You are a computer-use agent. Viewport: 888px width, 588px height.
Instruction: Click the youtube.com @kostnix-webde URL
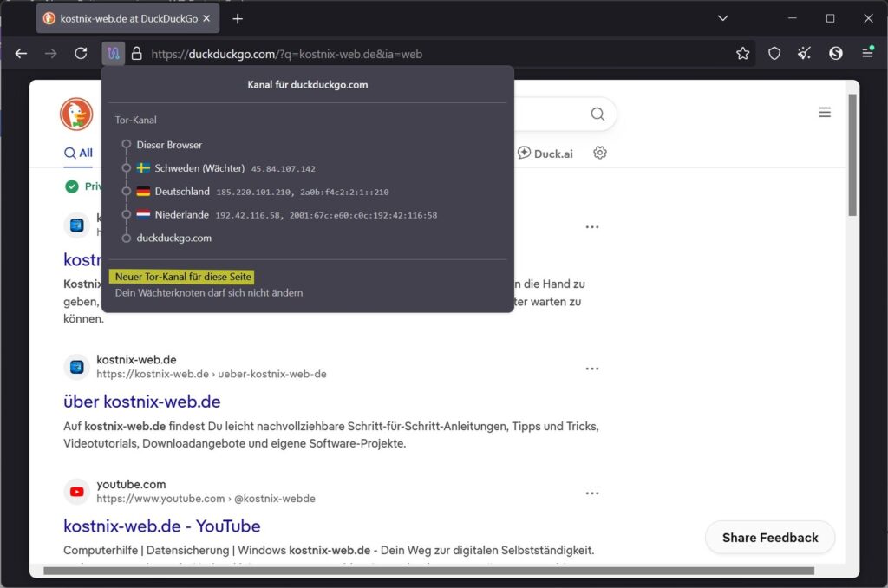[x=206, y=499]
